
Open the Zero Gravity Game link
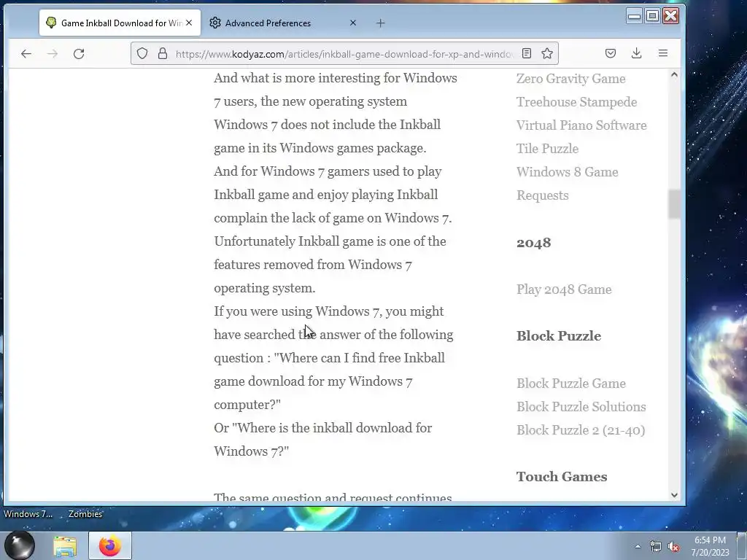(570, 79)
